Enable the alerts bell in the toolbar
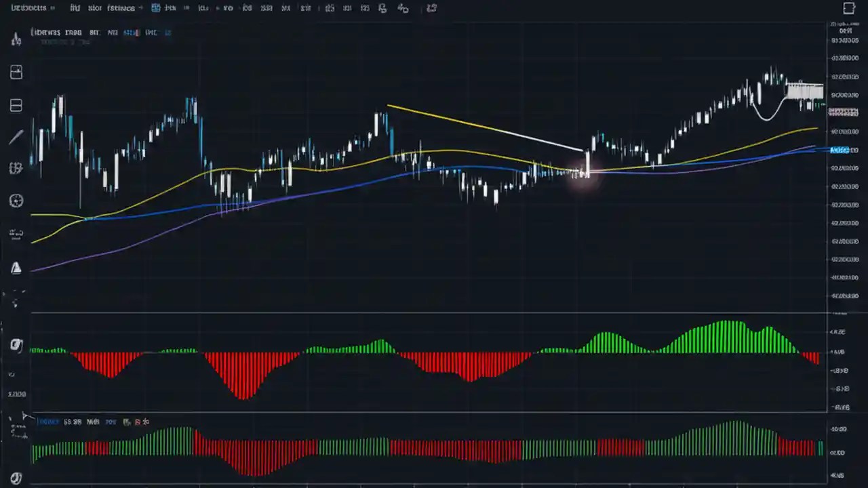The height and width of the screenshot is (488, 868). coord(382,8)
